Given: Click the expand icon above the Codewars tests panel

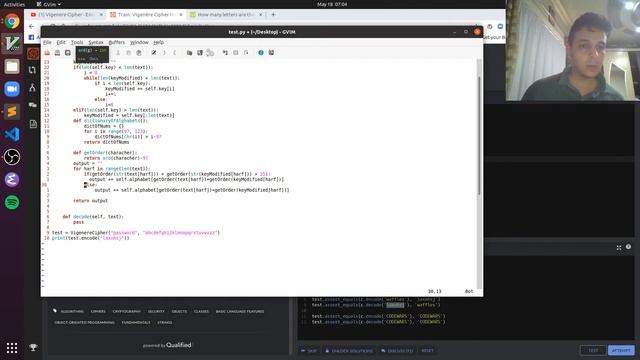Looking at the screenshot, I should click(619, 247).
